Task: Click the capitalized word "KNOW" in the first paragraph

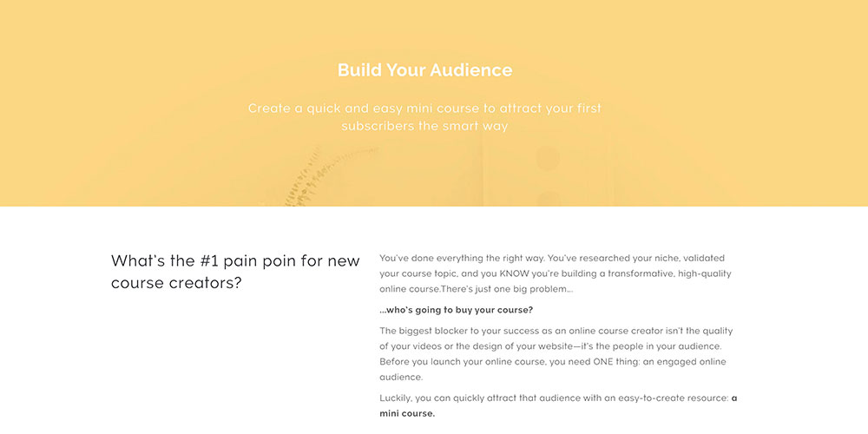Action: point(520,273)
